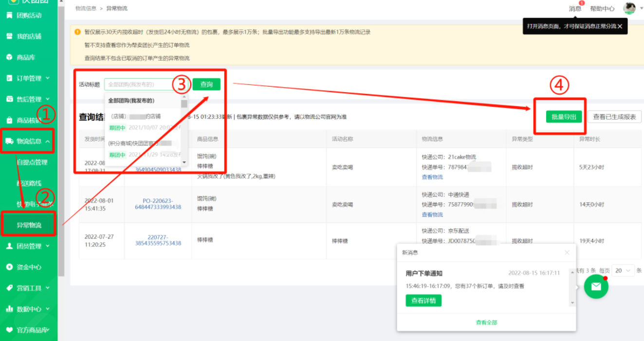Open the per-page count dropdown showing 20
This screenshot has width=644, height=341.
(623, 270)
